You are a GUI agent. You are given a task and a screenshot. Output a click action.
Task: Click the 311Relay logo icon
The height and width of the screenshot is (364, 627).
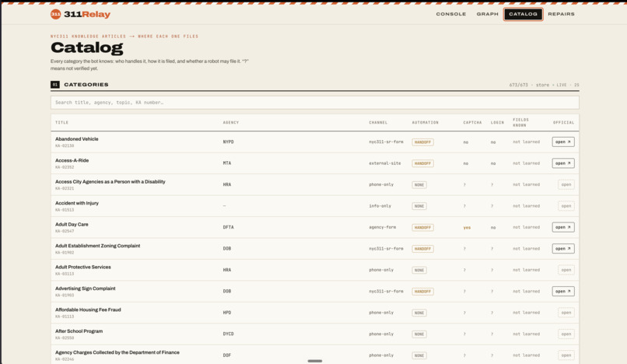point(55,15)
